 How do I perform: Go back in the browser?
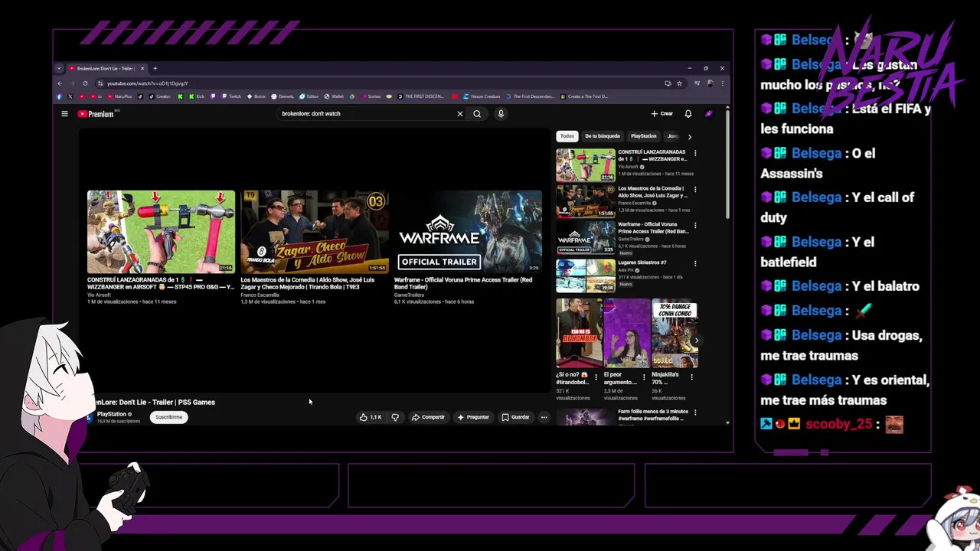[60, 83]
